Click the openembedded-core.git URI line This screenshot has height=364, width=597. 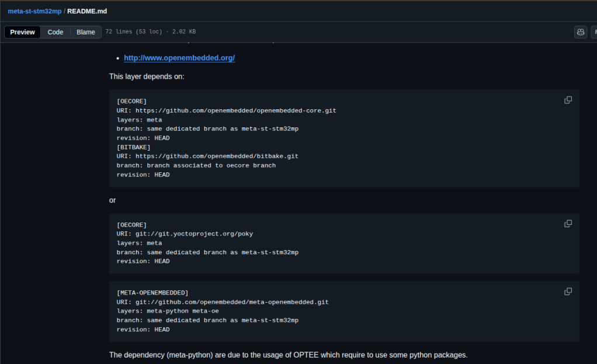tap(226, 110)
